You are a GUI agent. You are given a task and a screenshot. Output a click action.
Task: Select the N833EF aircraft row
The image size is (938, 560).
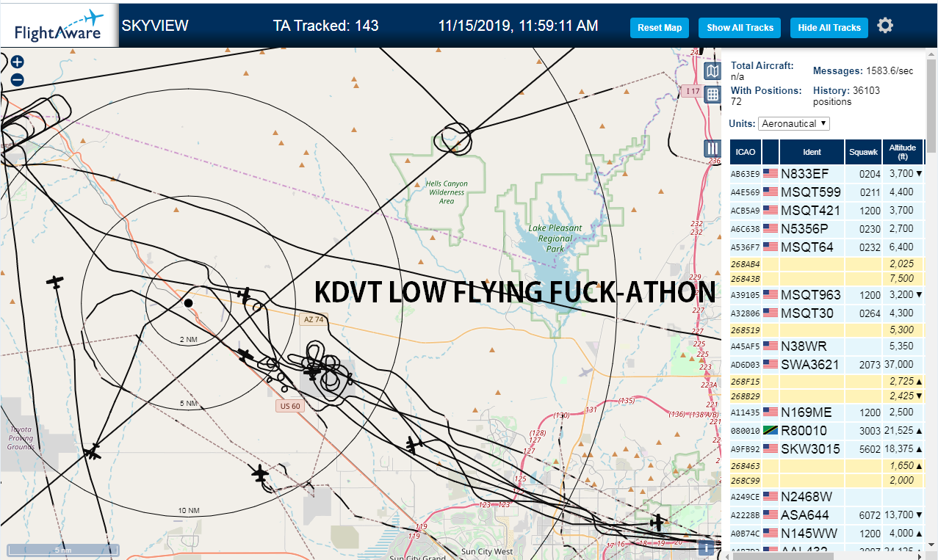click(x=827, y=174)
